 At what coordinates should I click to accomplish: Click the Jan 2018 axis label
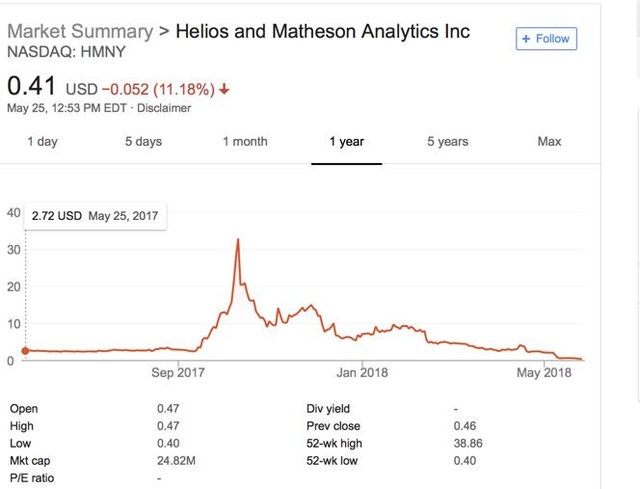click(x=361, y=373)
